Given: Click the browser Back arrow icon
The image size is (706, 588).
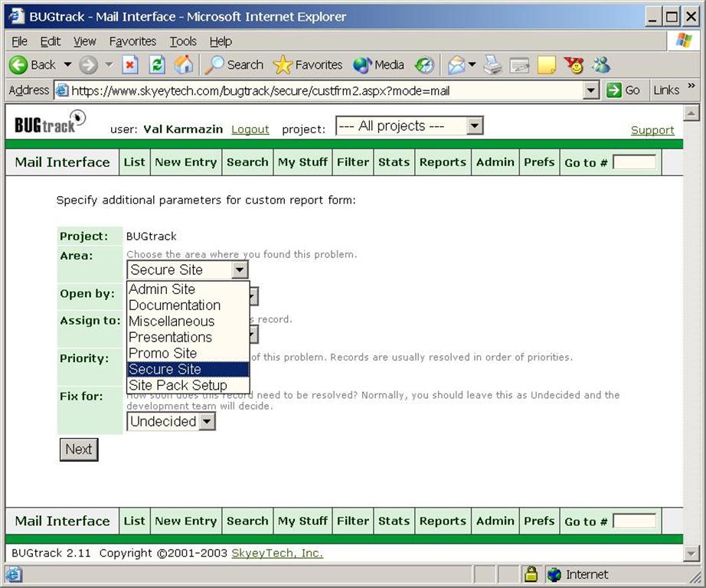Looking at the screenshot, I should (x=19, y=65).
